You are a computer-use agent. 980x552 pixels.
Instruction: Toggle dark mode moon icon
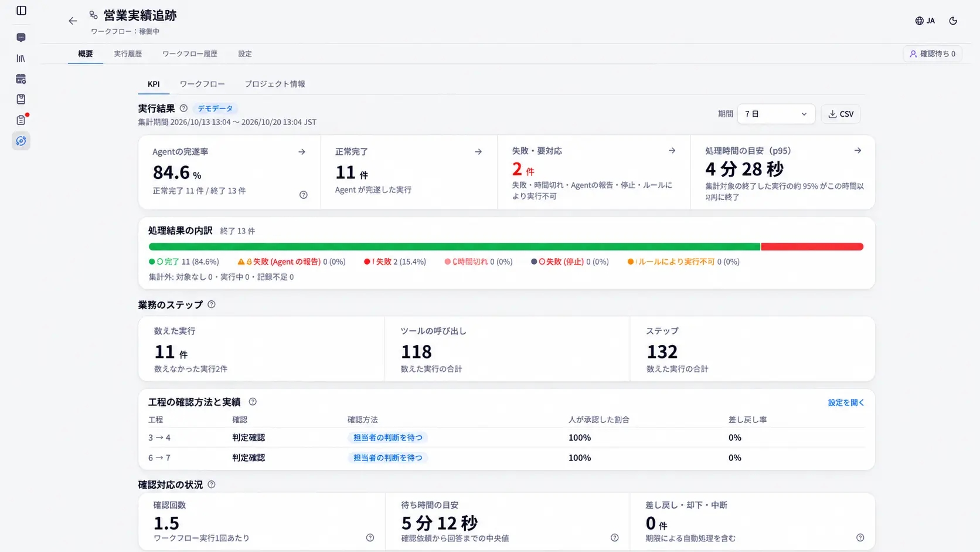click(x=953, y=21)
